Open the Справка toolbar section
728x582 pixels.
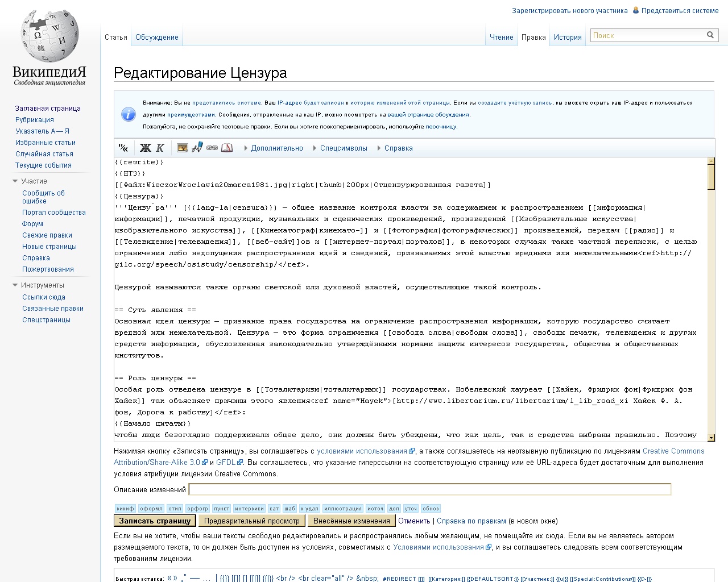pyautogui.click(x=398, y=148)
